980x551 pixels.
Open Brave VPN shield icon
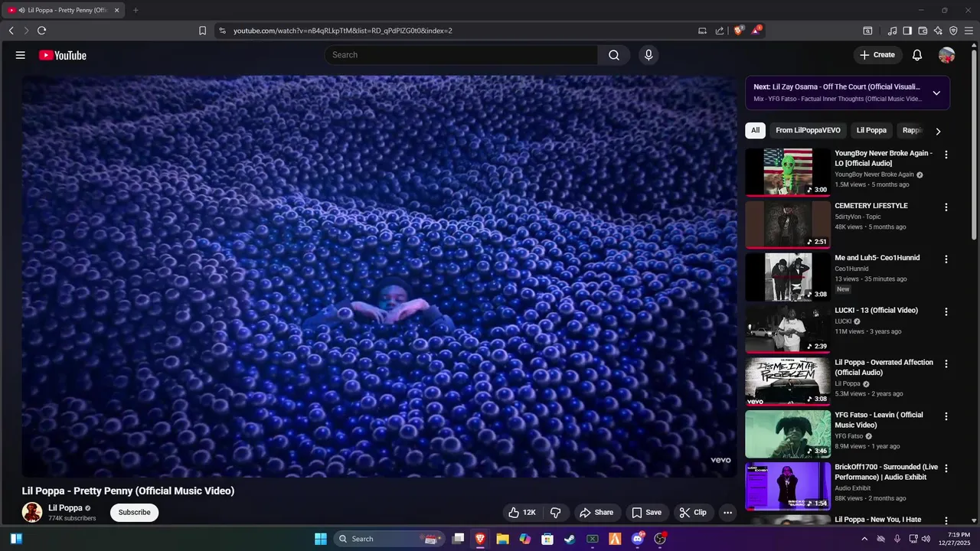[x=953, y=31]
